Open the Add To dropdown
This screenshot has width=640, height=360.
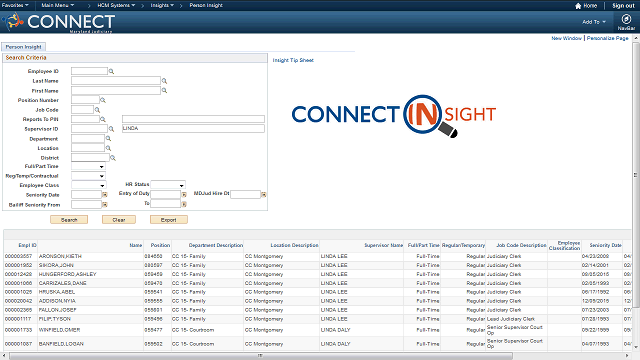[x=594, y=22]
